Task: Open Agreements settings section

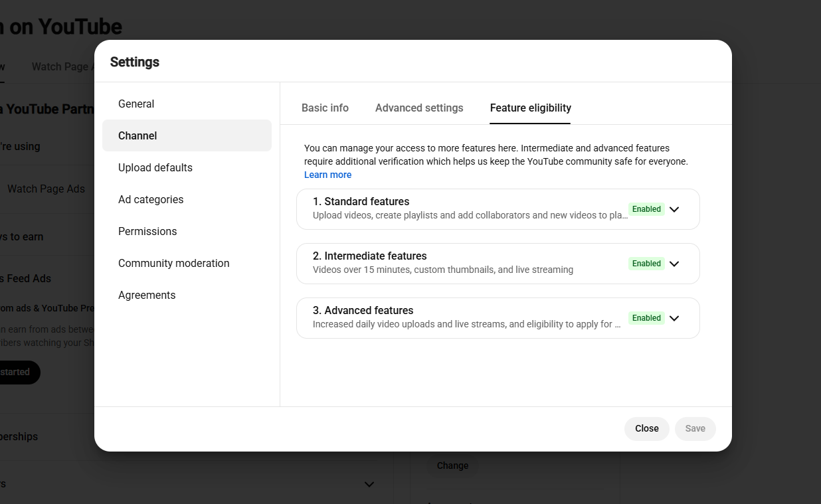Action: coord(187,295)
